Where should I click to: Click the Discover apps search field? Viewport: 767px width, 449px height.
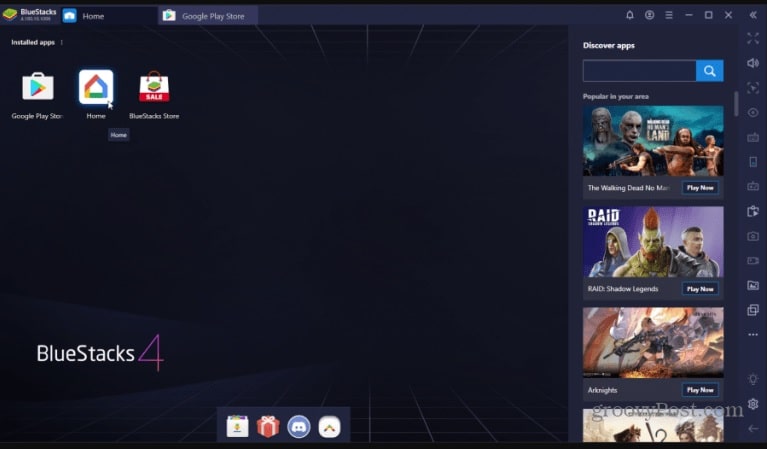pyautogui.click(x=639, y=71)
